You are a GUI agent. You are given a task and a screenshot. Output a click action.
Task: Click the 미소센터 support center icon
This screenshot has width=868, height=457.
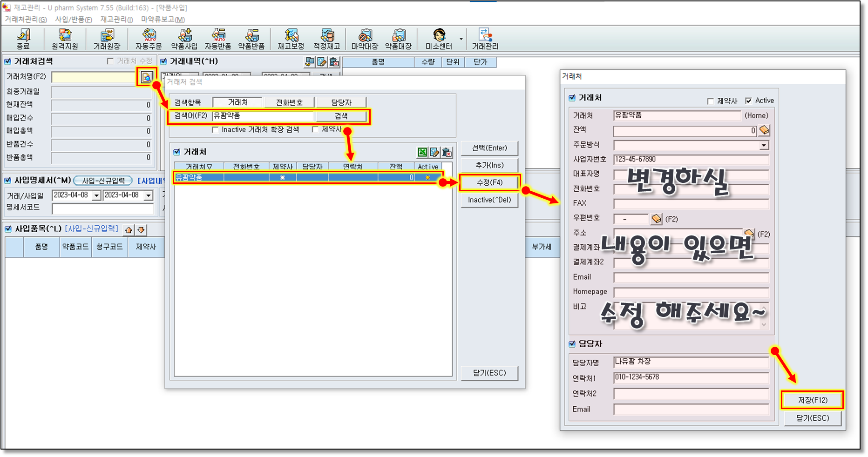click(439, 39)
